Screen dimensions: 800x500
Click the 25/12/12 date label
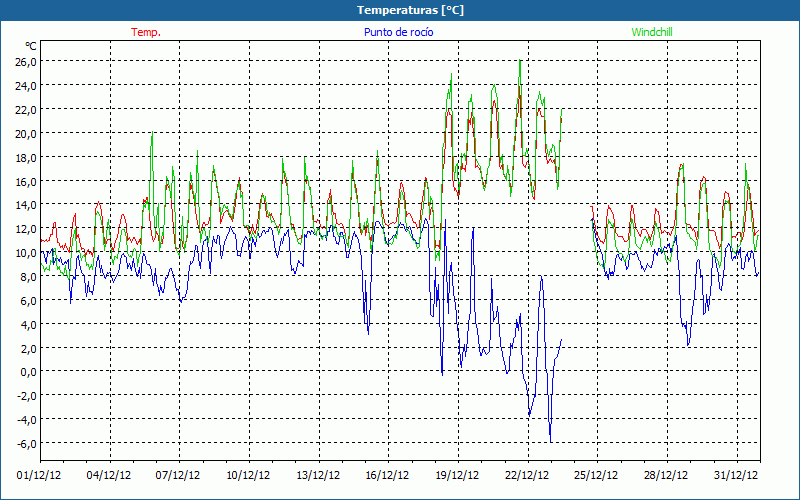596,475
